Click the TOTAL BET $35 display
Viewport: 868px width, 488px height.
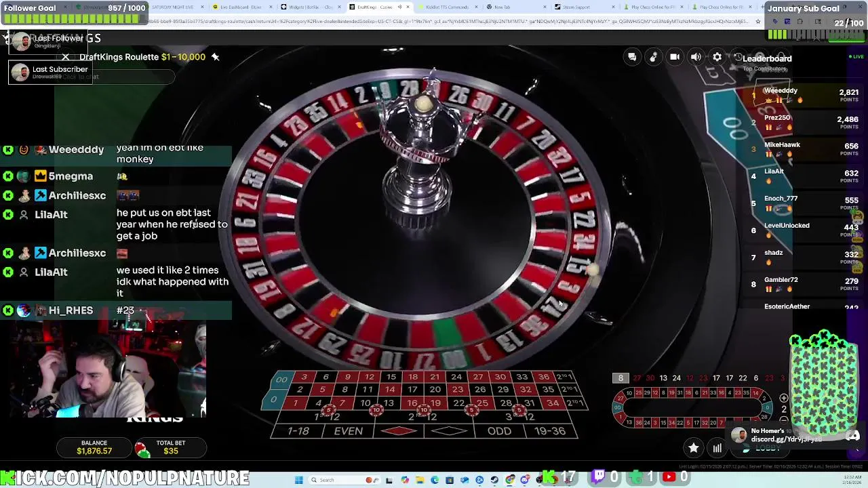tap(170, 447)
